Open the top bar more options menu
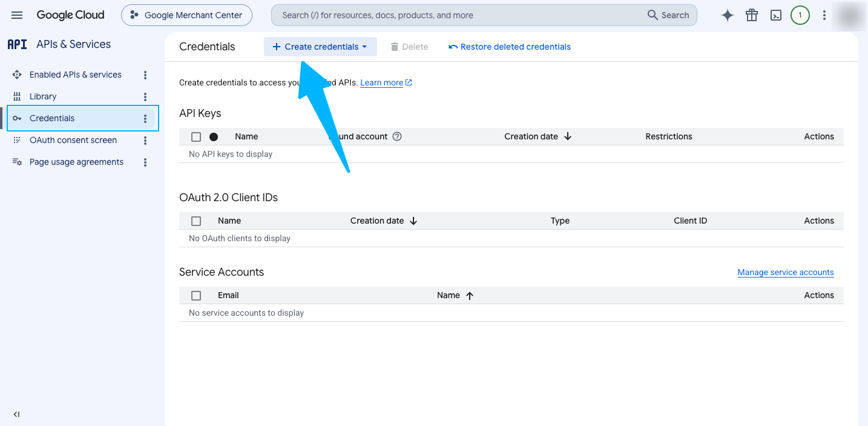The height and width of the screenshot is (426, 868). 824,15
